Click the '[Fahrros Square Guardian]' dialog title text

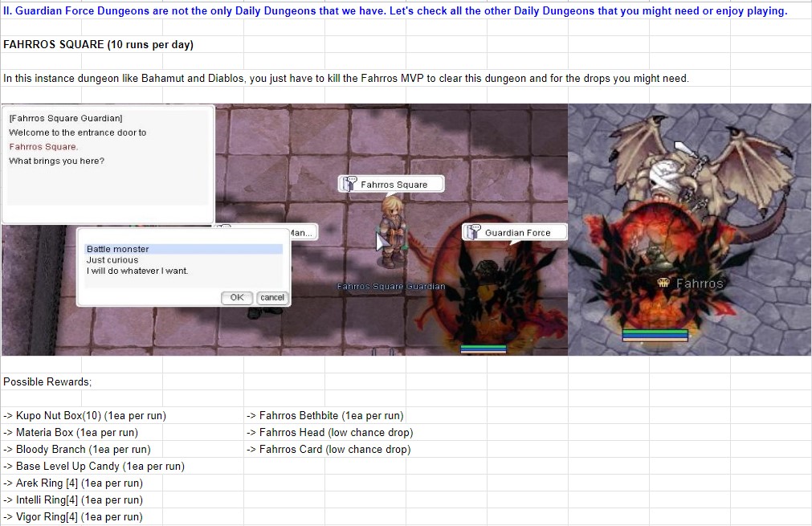[66, 118]
